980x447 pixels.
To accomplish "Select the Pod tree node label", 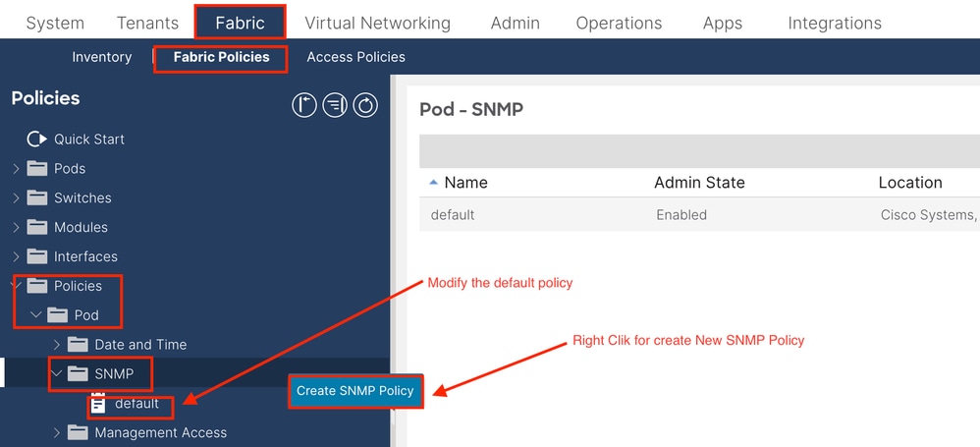I will (86, 315).
